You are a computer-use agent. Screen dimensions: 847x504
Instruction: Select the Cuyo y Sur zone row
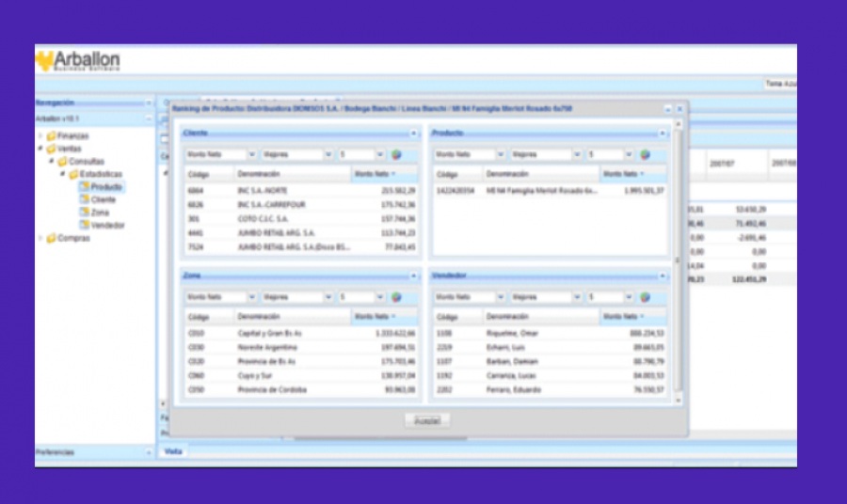[x=301, y=375]
